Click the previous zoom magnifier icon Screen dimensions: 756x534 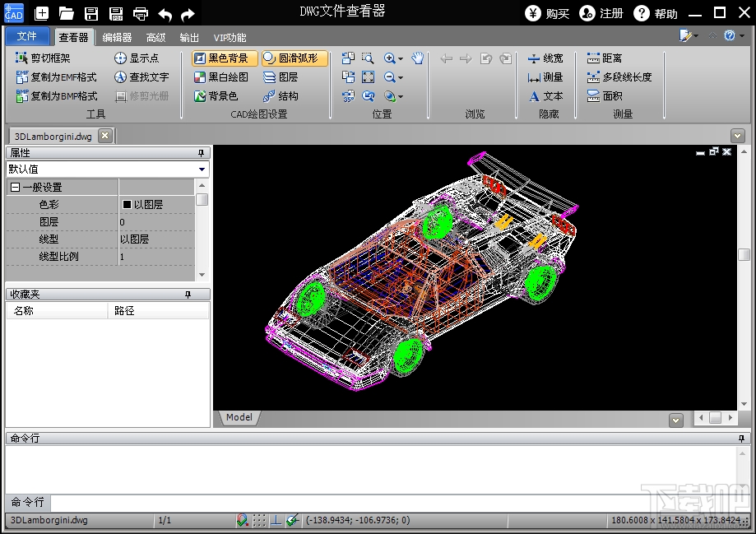368,96
